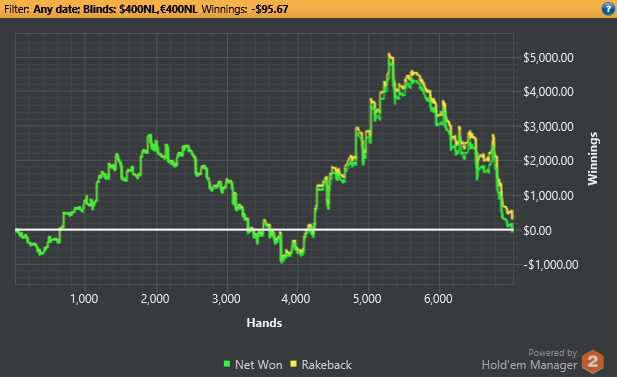Click the graph peak near $5,000
The image size is (617, 377).
click(x=390, y=56)
